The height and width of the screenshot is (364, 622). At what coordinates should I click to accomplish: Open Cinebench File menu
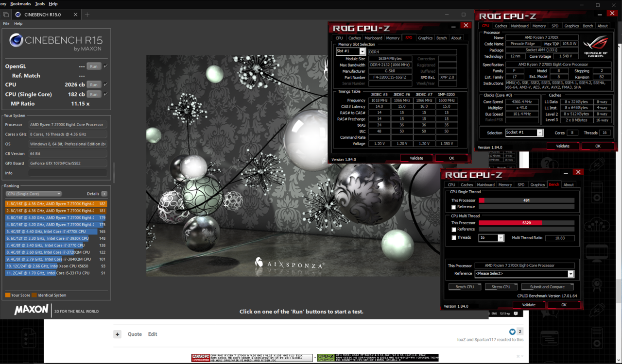[x=6, y=23]
